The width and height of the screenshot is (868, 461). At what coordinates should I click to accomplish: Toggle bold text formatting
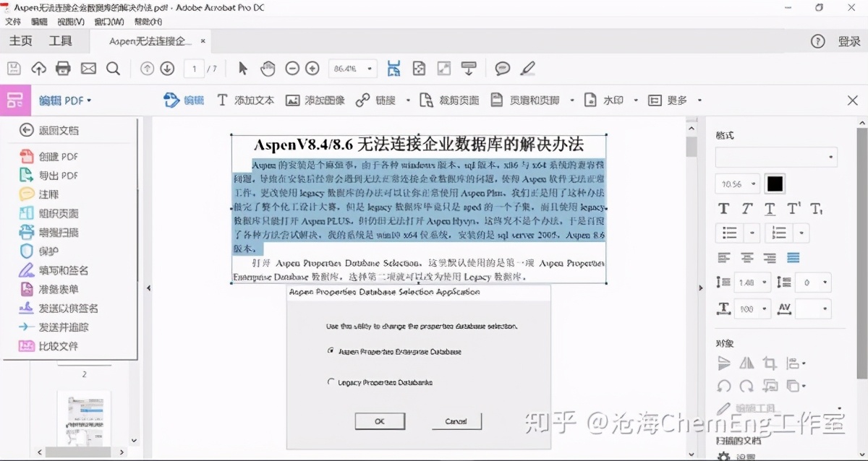click(723, 209)
